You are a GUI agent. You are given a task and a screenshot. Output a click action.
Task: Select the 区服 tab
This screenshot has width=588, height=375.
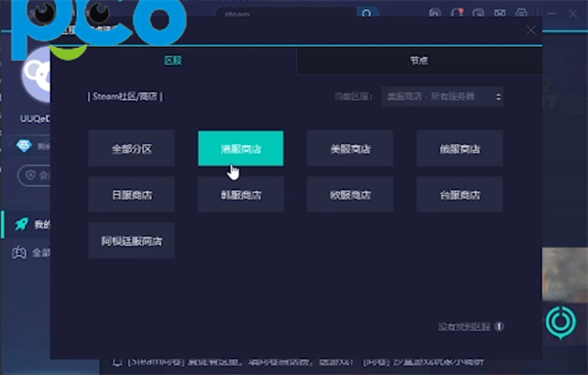coord(173,61)
